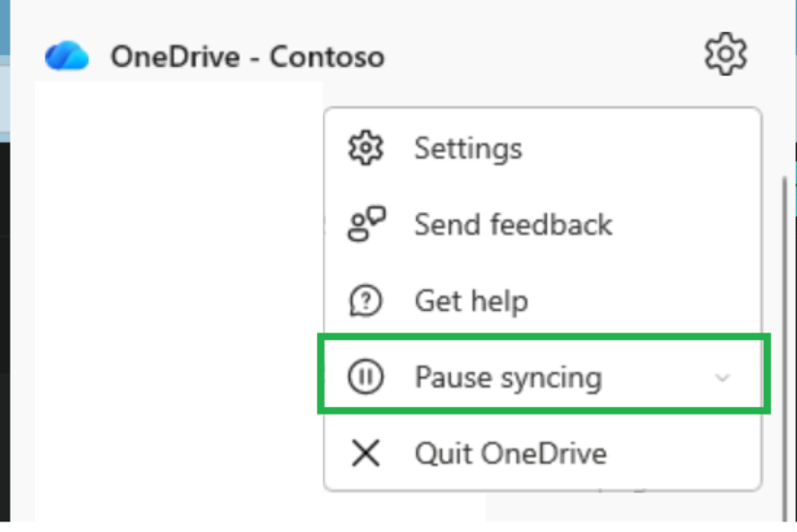
Task: Click the X icon beside Quit OneDrive
Action: click(366, 453)
